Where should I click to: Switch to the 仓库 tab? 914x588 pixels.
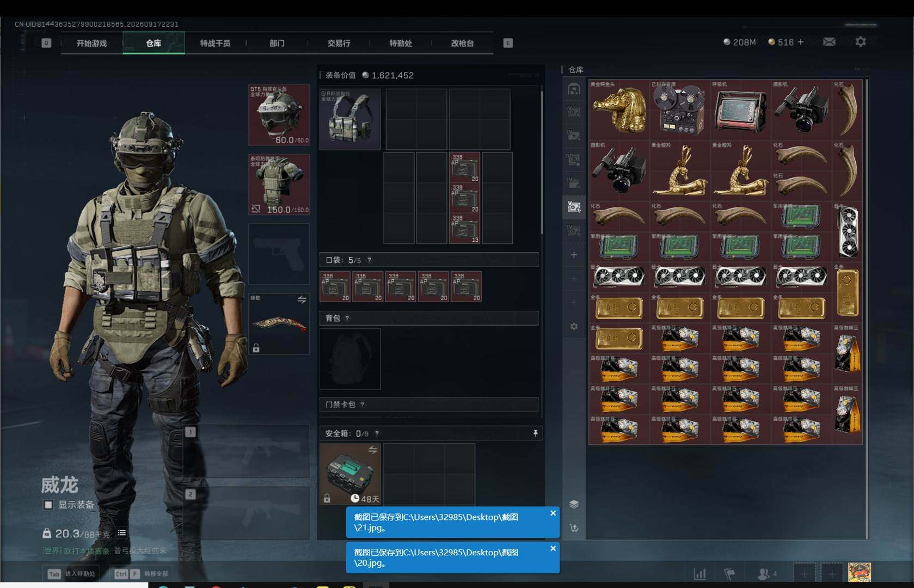click(x=154, y=43)
